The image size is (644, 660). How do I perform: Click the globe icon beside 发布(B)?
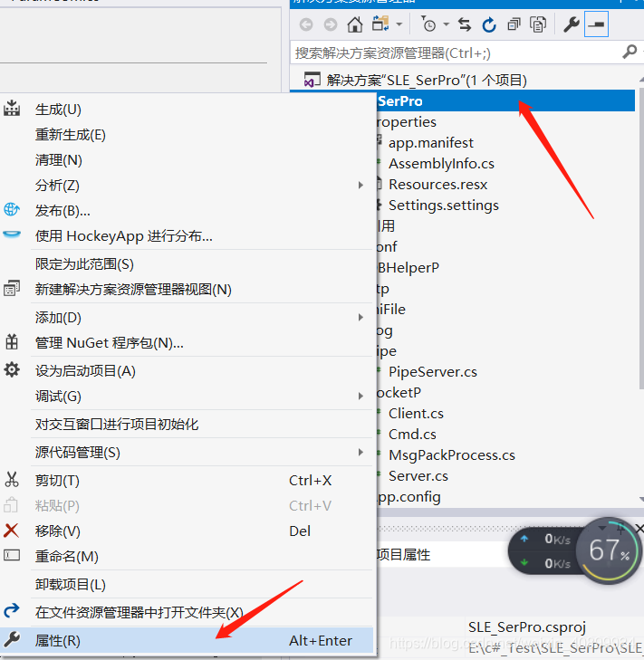(12, 209)
